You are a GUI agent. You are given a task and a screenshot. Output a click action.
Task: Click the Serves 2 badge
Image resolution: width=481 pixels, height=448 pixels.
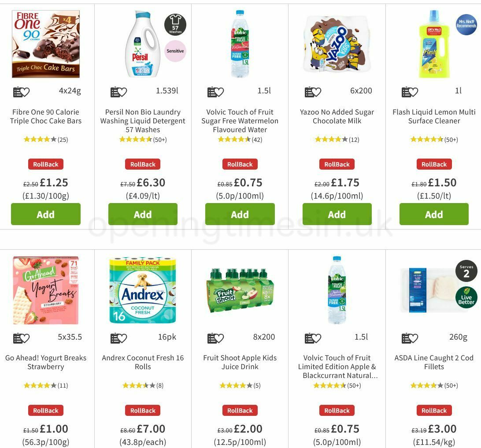click(x=467, y=271)
